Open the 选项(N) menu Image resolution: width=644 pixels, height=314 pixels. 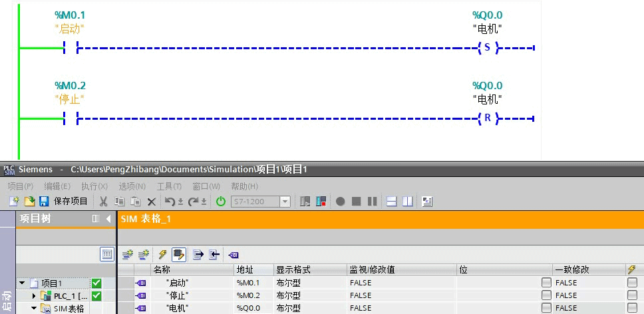132,186
